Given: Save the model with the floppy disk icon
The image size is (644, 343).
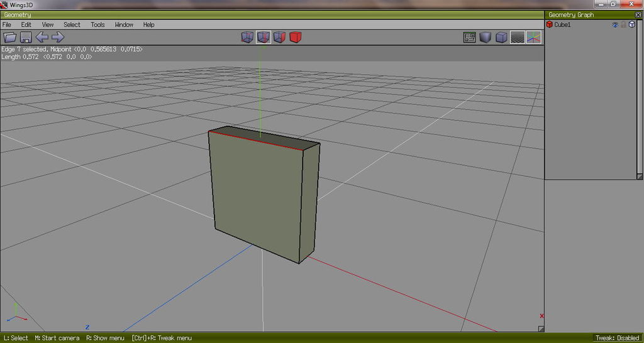Looking at the screenshot, I should coord(25,37).
